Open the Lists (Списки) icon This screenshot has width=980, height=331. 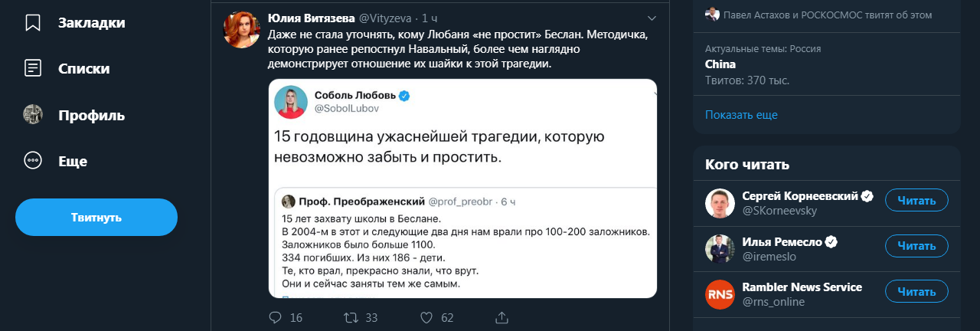[33, 68]
